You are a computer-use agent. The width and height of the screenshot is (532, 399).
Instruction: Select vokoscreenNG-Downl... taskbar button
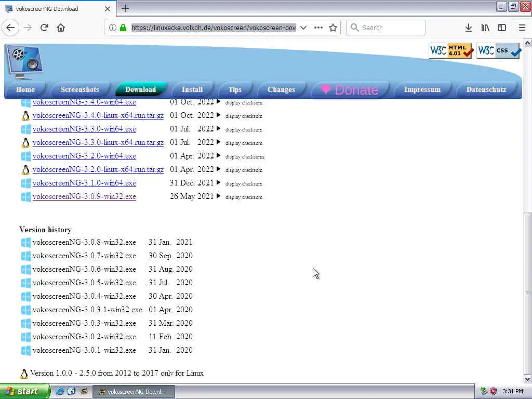click(134, 392)
